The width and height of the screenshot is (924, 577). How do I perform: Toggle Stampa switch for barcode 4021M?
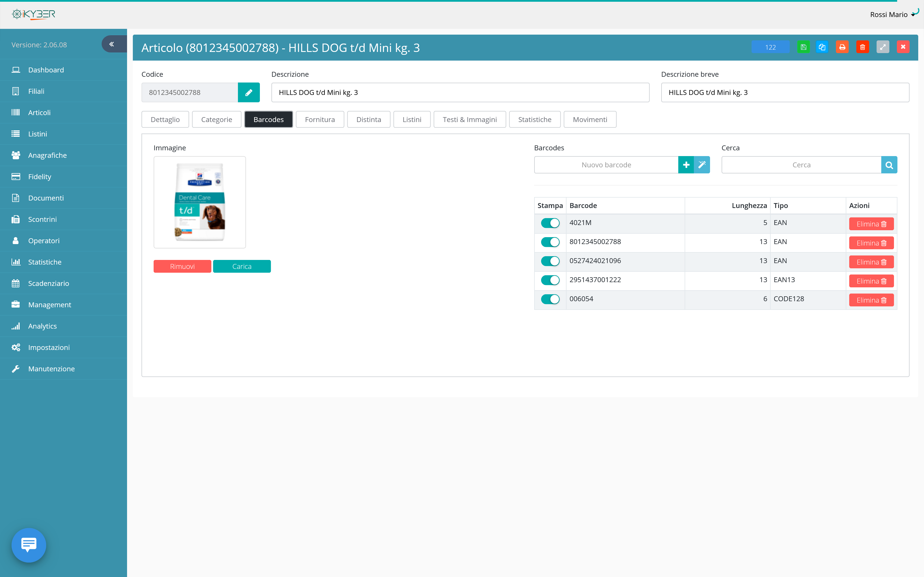[x=549, y=223]
